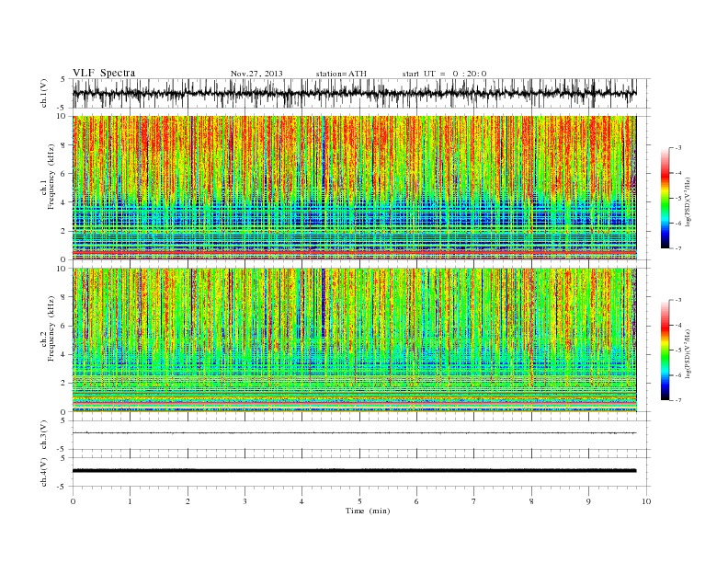Click the "VLF Spectra" plot title

104,73
